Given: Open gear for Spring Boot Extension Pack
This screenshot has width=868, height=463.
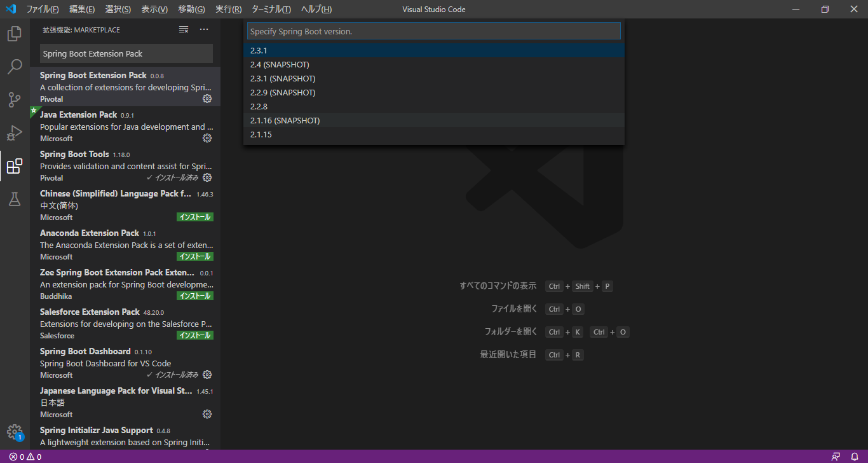Looking at the screenshot, I should pos(207,99).
